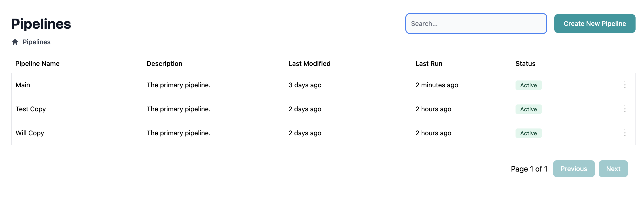Viewport: 644px width, 208px height.
Task: Sort the table by Pipeline Name
Action: 38,64
